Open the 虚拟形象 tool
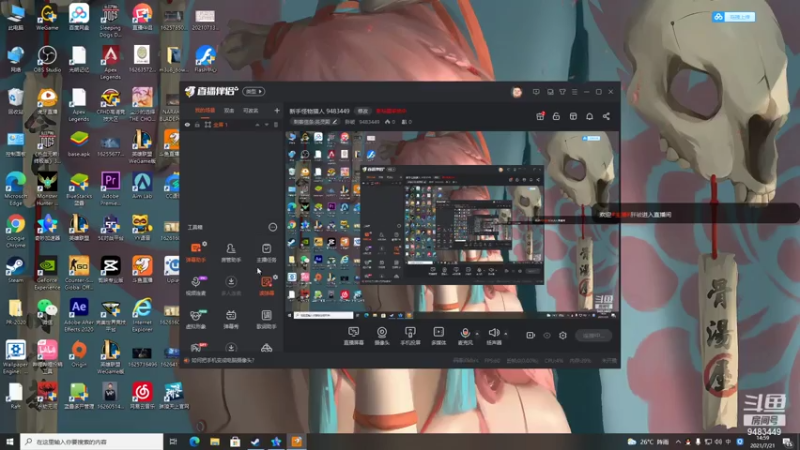 tap(196, 319)
